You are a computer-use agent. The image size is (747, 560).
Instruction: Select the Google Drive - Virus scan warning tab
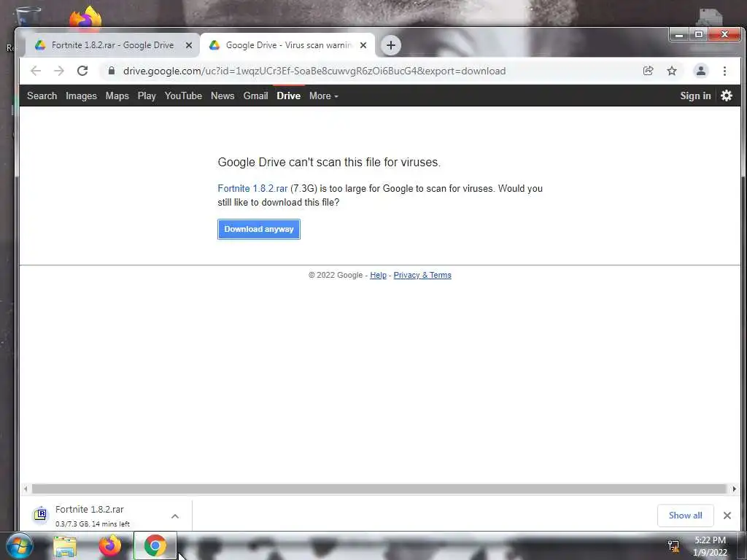click(287, 45)
